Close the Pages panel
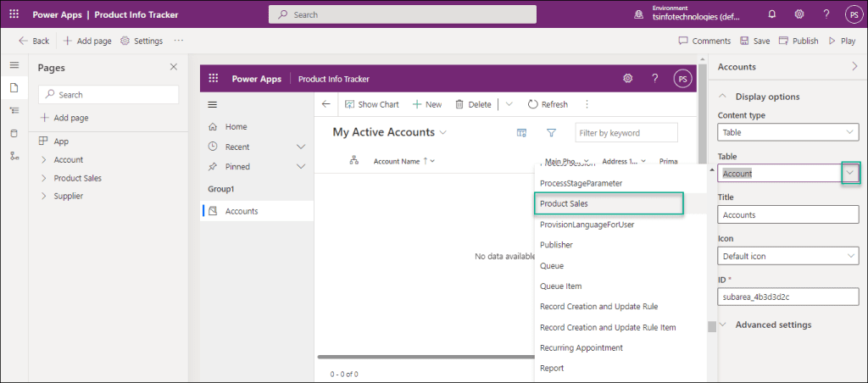This screenshot has height=383, width=868. [x=173, y=67]
